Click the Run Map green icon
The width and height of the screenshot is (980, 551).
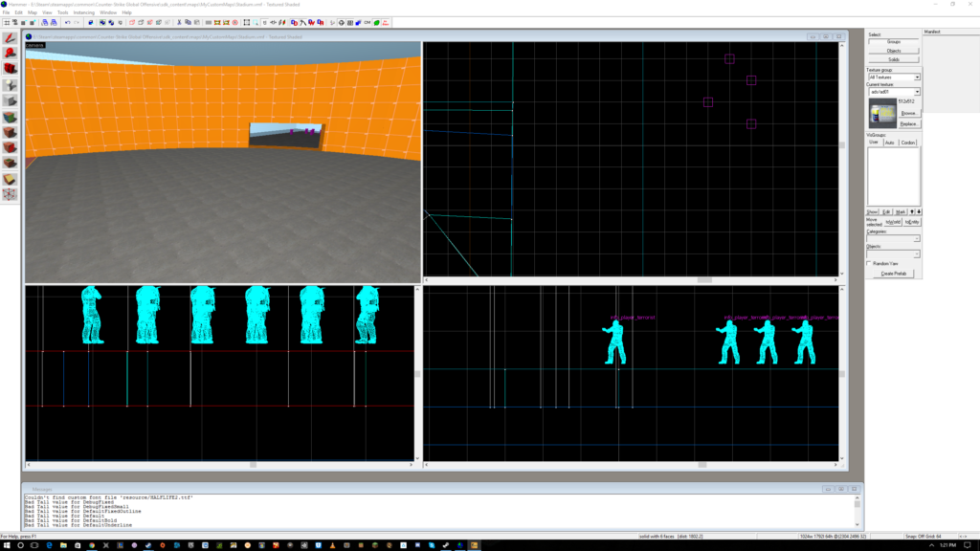tap(376, 23)
